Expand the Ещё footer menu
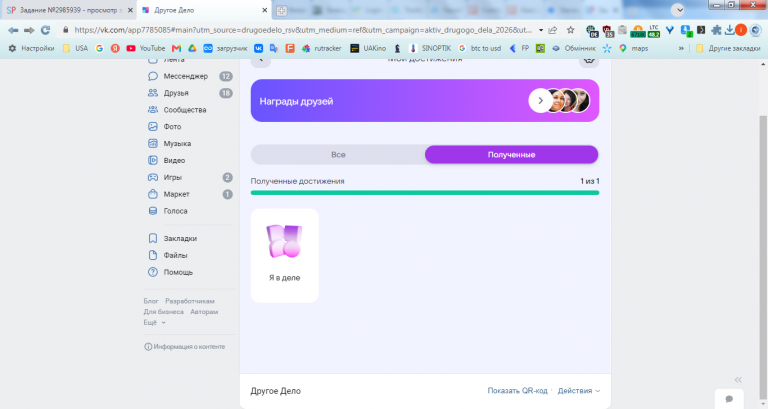The height and width of the screenshot is (409, 768). point(154,322)
